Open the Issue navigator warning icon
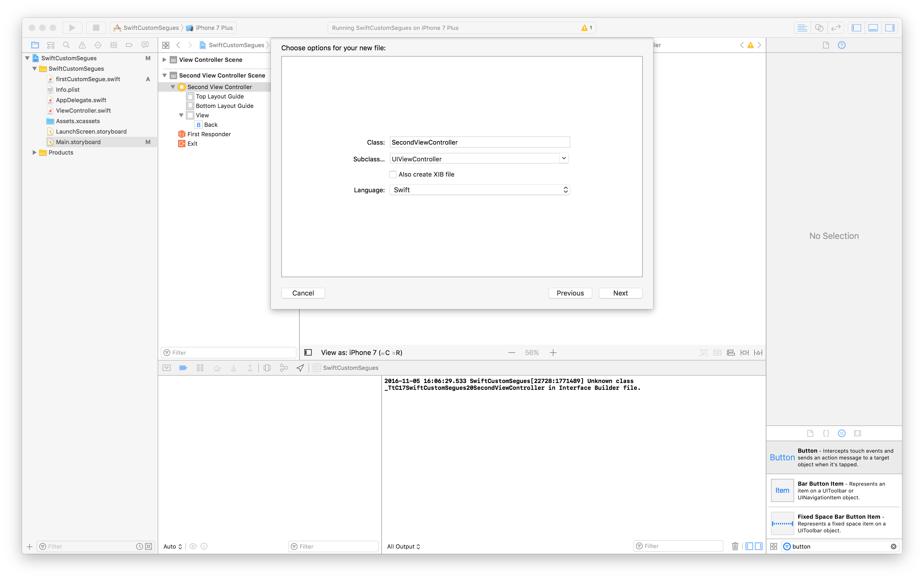The width and height of the screenshot is (924, 580). click(82, 45)
